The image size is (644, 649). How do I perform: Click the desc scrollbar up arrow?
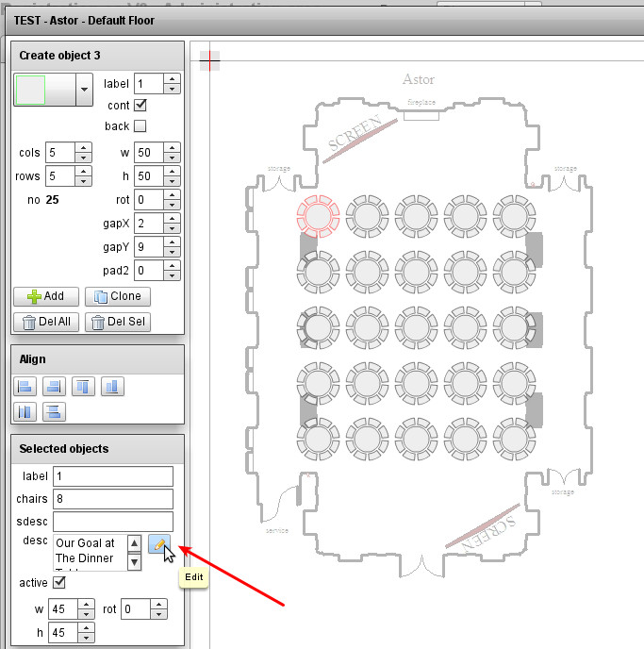point(135,543)
